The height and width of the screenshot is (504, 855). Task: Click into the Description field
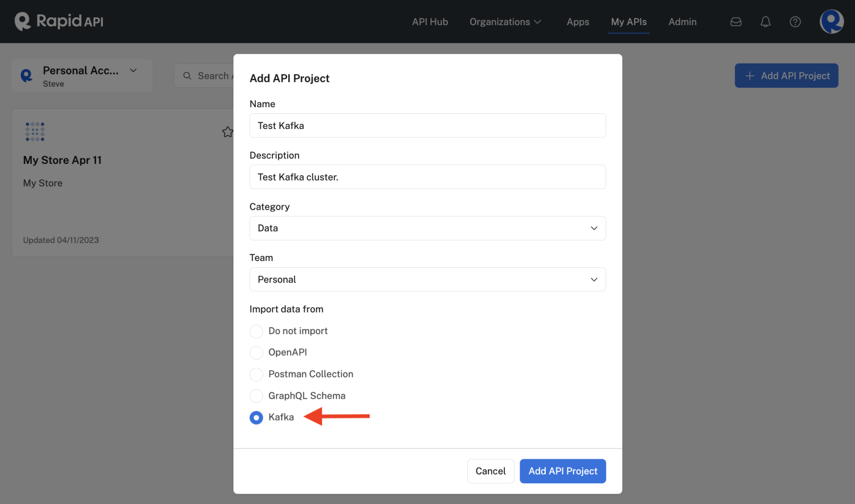click(427, 177)
